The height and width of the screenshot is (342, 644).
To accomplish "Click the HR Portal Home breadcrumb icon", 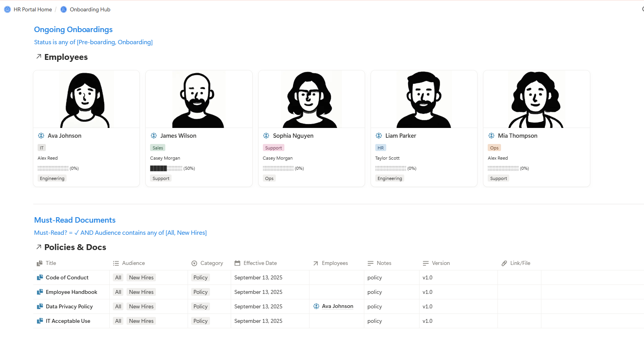I will [x=7, y=9].
